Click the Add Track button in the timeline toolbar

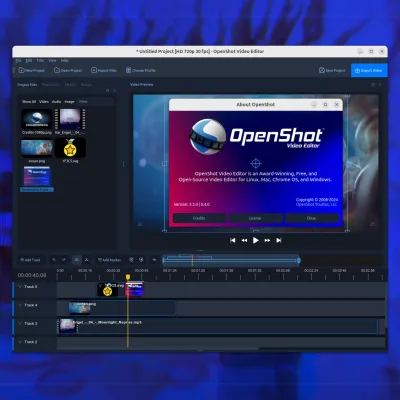point(30,260)
